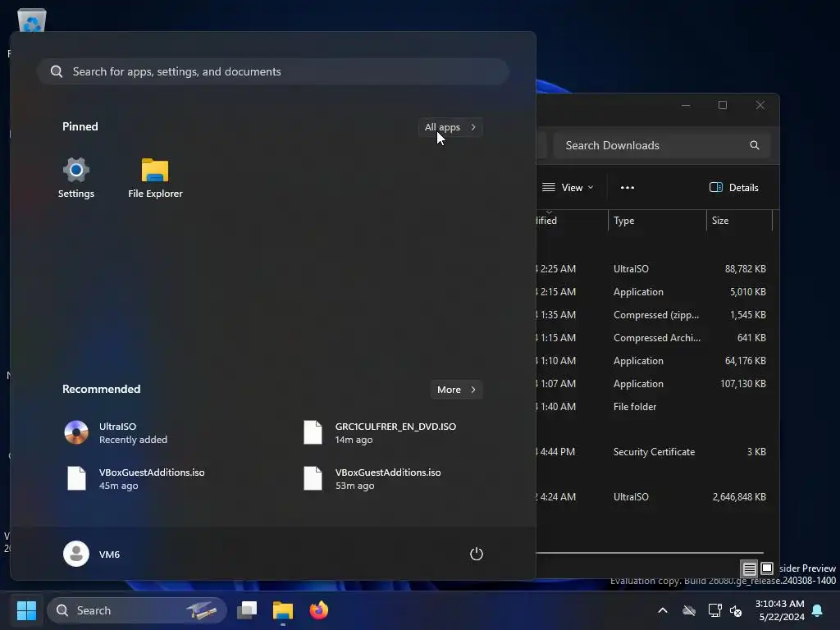This screenshot has width=840, height=630.
Task: Click the Start menu search field
Action: (273, 71)
